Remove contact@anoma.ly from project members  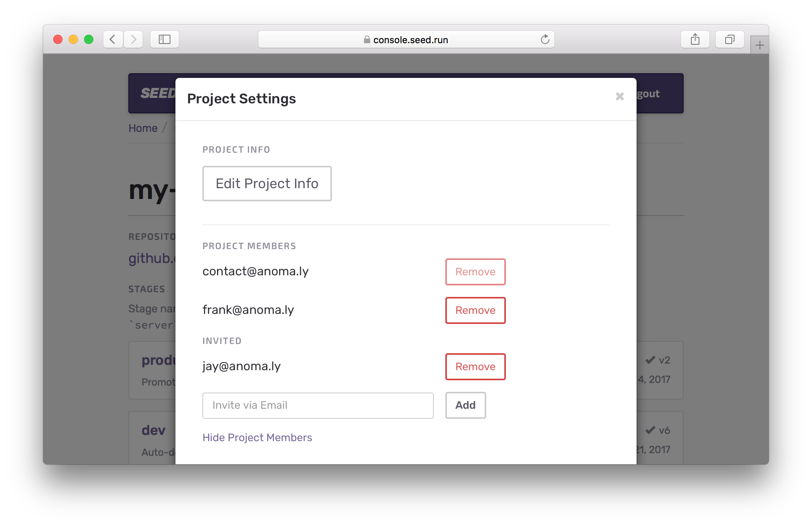[x=475, y=272]
